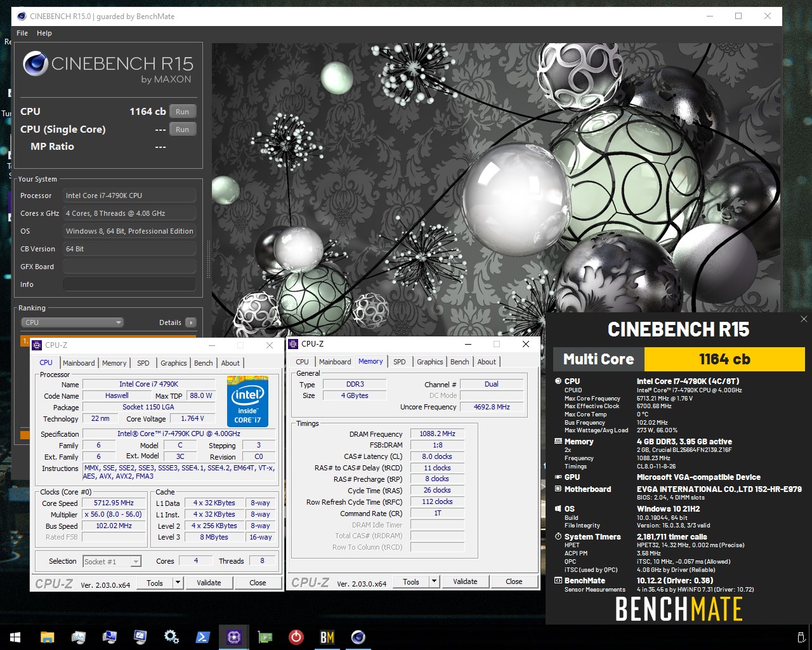Open Bench tab in left CPU-Z
812x650 pixels.
tap(204, 363)
